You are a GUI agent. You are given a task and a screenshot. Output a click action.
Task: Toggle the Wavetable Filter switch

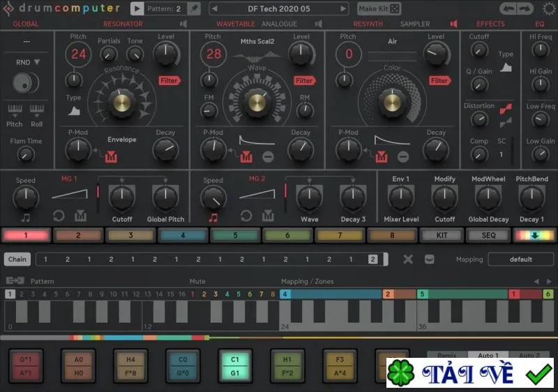pyautogui.click(x=304, y=80)
